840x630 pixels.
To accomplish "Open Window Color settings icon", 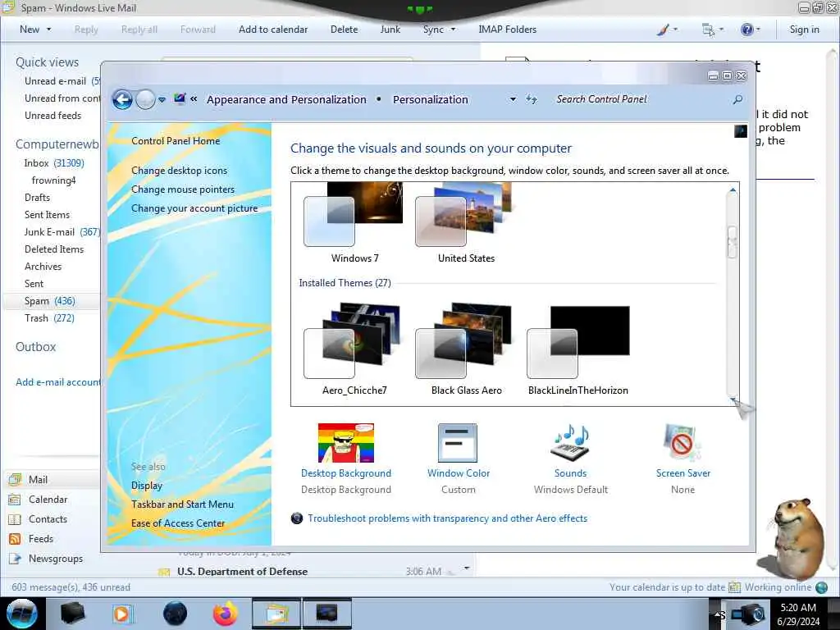I will click(x=458, y=443).
